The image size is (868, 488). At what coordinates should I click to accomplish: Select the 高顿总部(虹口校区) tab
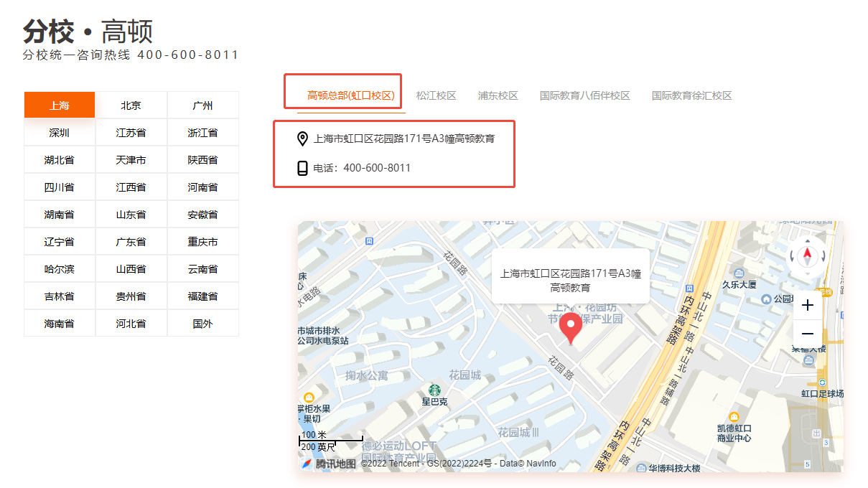351,95
